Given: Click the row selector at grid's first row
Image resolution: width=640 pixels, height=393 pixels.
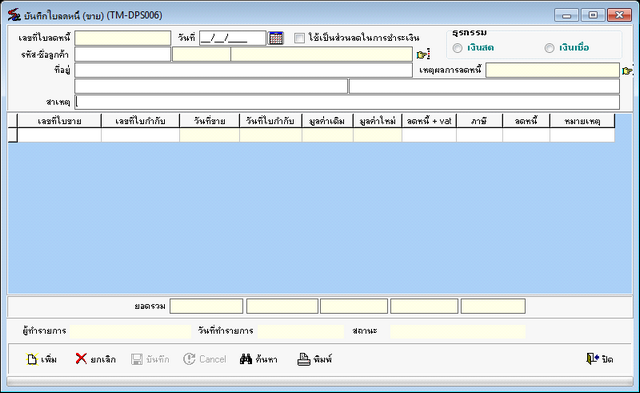Looking at the screenshot, I should (x=13, y=135).
